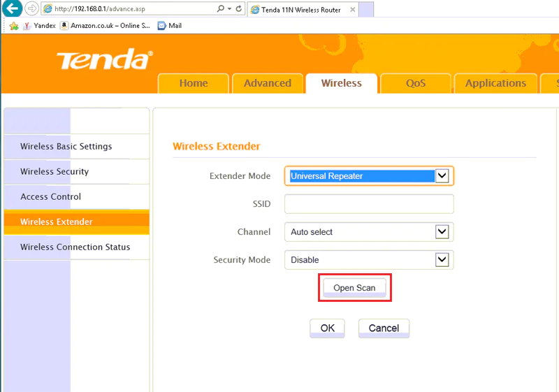Open the Yandex bookmark
This screenshot has height=392, width=559.
click(39, 26)
